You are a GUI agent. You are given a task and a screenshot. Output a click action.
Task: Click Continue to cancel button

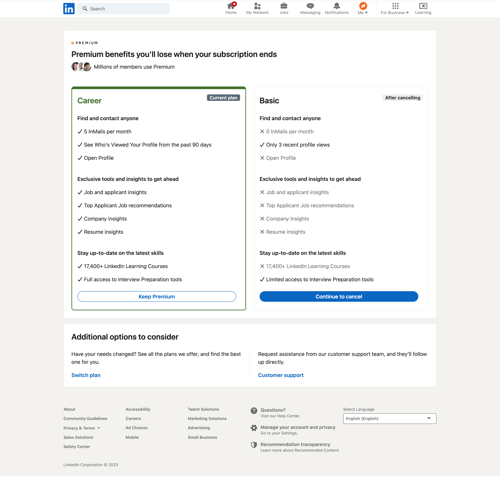339,296
